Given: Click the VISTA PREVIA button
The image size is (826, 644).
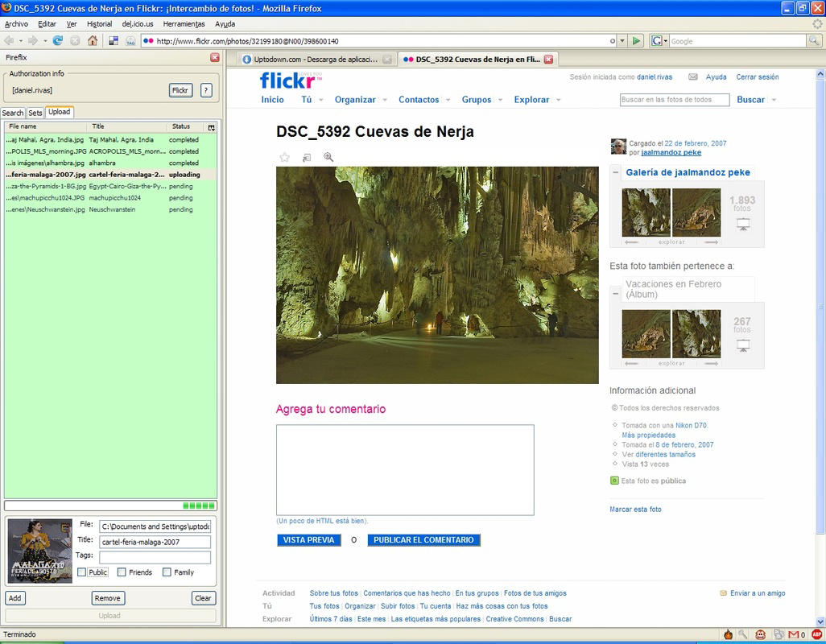Looking at the screenshot, I should [308, 539].
